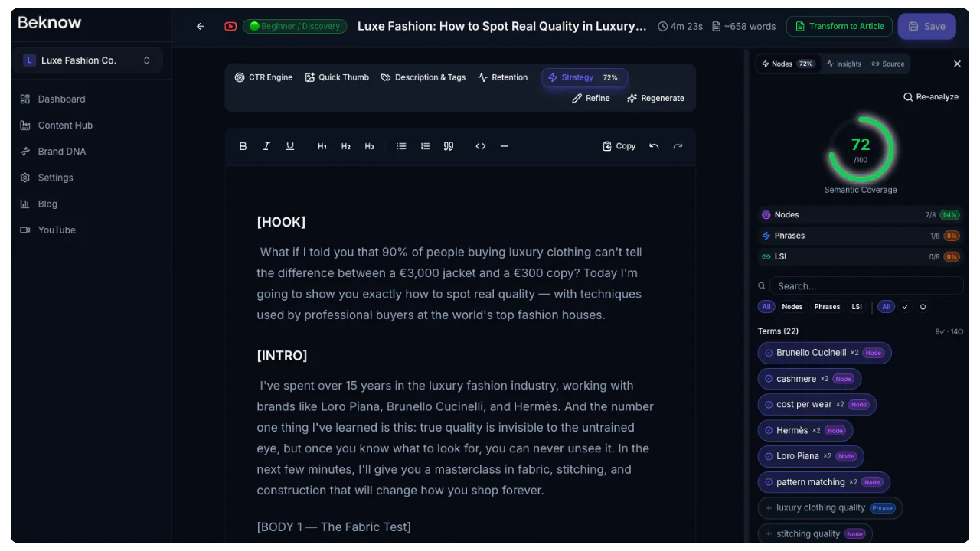Viewport: 980px width, 551px height.
Task: Select the Description & Tags tool
Action: 423,77
